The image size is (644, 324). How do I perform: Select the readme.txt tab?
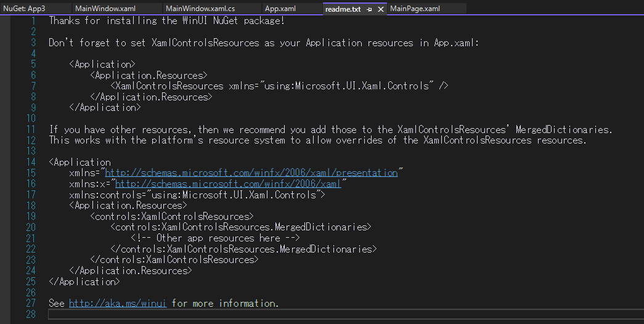[343, 9]
